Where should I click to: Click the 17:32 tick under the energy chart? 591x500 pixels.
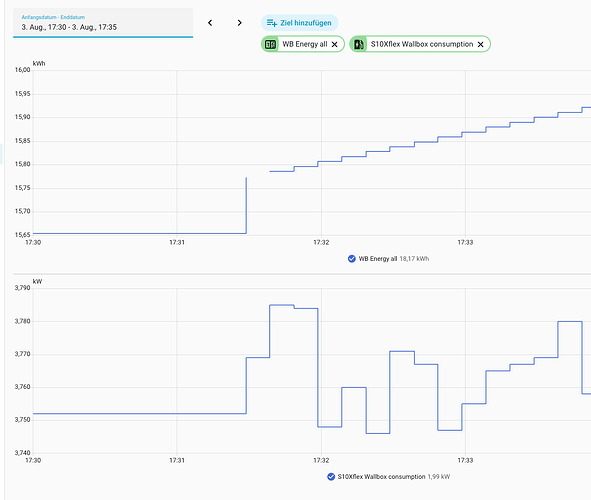pos(321,242)
